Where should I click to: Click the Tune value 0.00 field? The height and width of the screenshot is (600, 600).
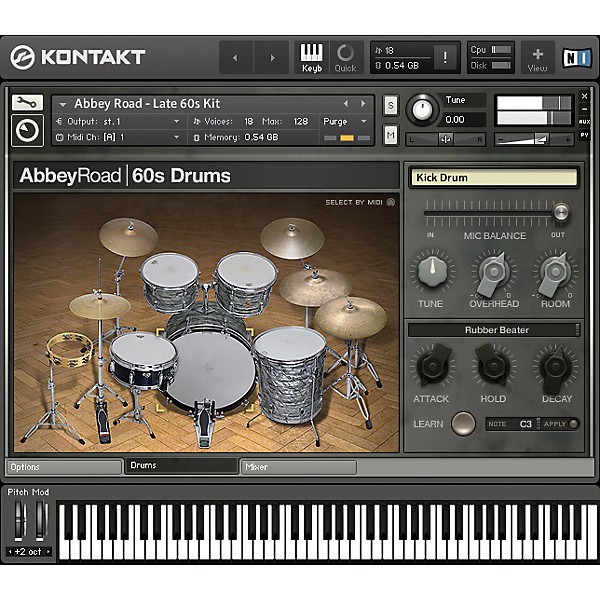463,120
